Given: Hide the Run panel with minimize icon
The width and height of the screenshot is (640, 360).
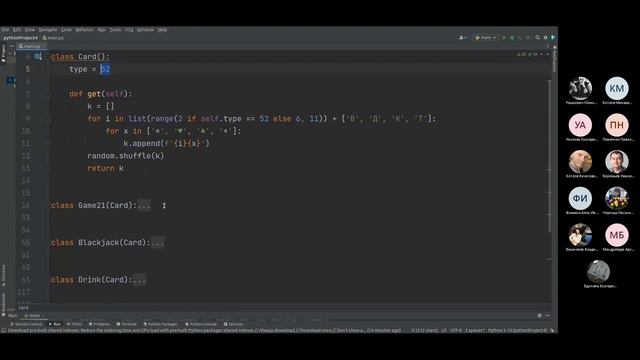Looking at the screenshot, I should (x=547, y=316).
